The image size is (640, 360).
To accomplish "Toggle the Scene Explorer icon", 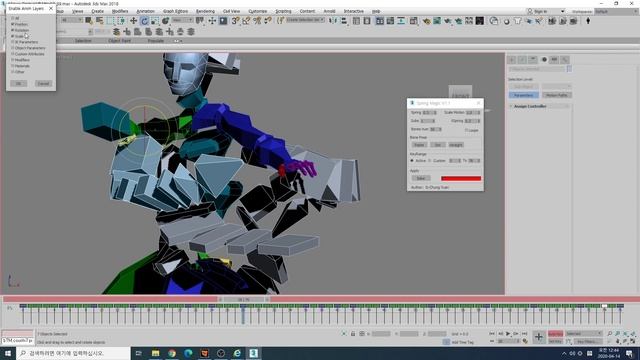I will coord(356,21).
